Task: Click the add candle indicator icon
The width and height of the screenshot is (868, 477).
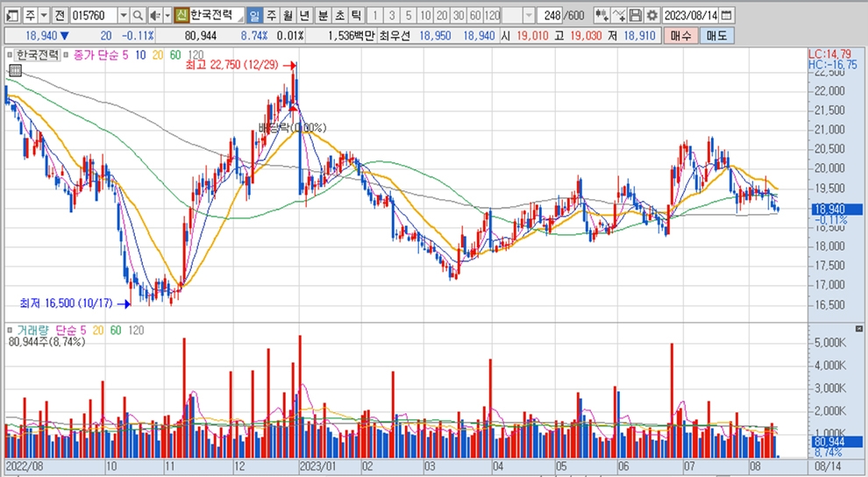Action: (x=601, y=15)
